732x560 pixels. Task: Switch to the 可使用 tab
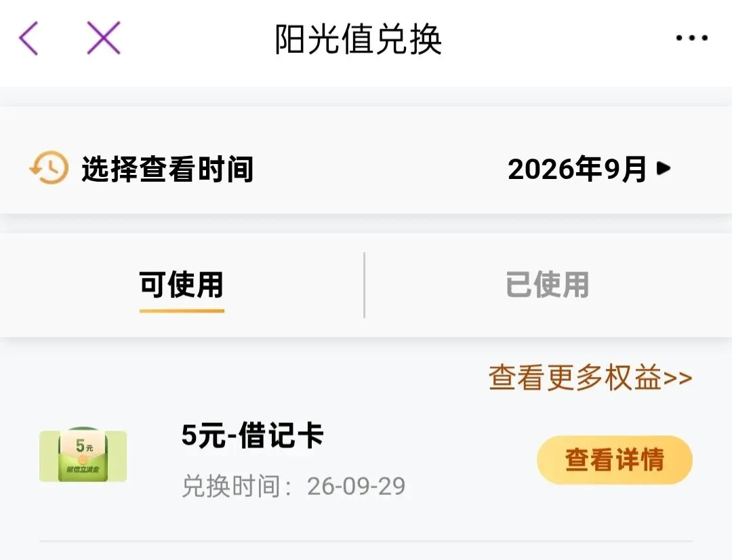(182, 284)
